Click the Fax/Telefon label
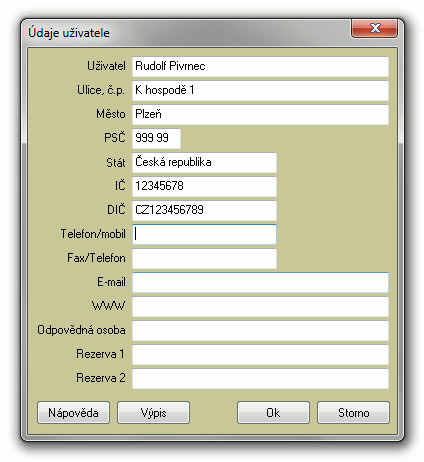The width and height of the screenshot is (424, 462). [x=96, y=258]
